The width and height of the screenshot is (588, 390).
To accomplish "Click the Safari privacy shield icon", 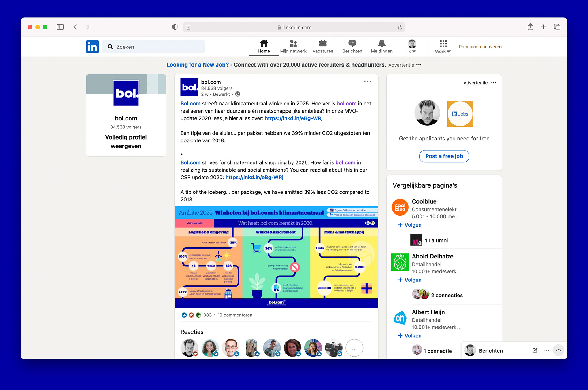I will (x=175, y=27).
